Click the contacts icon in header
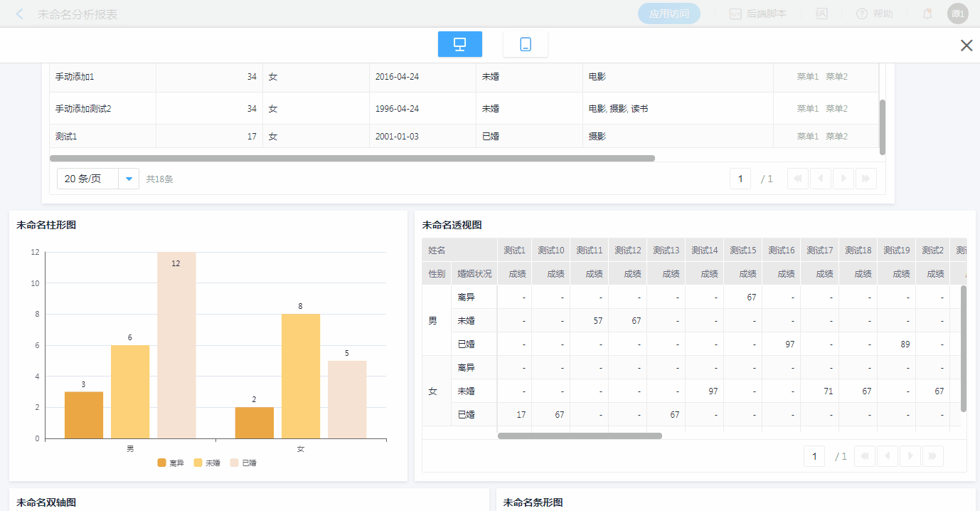The image size is (980, 511). point(821,14)
